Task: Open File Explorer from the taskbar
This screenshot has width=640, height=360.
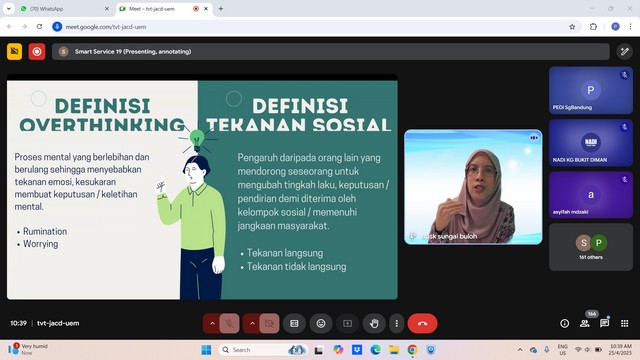Action: click(x=393, y=350)
